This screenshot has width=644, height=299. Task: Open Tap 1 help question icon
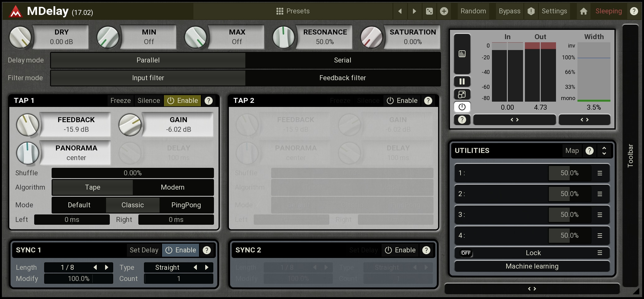click(209, 101)
